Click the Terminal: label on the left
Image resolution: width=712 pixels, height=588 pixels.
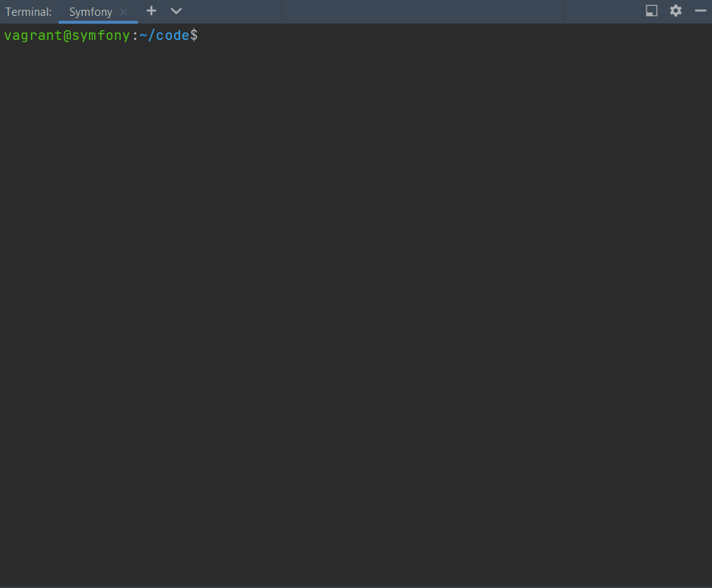point(28,11)
